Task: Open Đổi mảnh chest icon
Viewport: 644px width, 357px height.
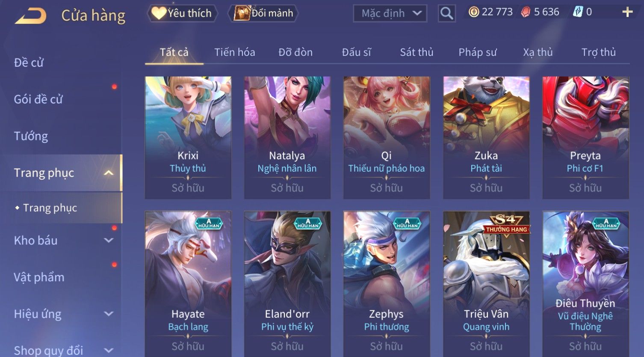Action: pos(242,13)
